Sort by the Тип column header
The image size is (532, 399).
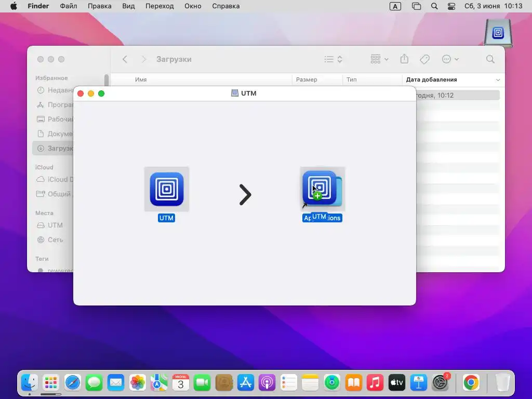click(352, 79)
